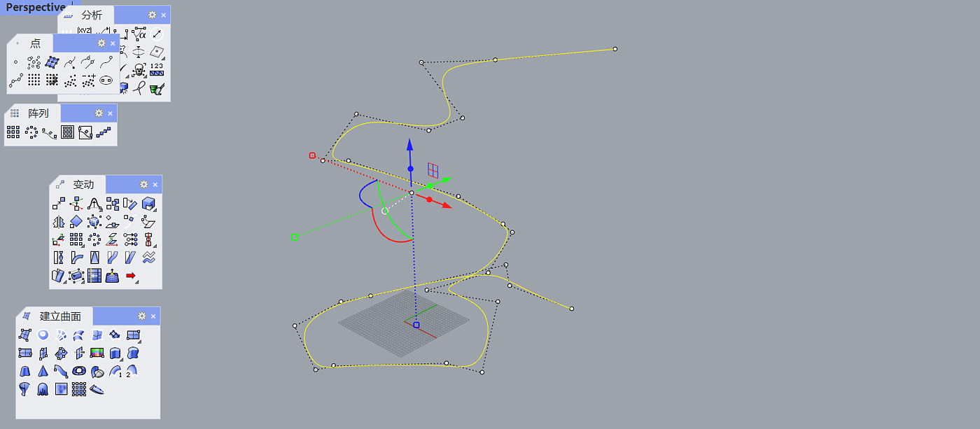Screen dimensions: 980x429
Task: Open gear options of 点 panel
Action: [101, 43]
